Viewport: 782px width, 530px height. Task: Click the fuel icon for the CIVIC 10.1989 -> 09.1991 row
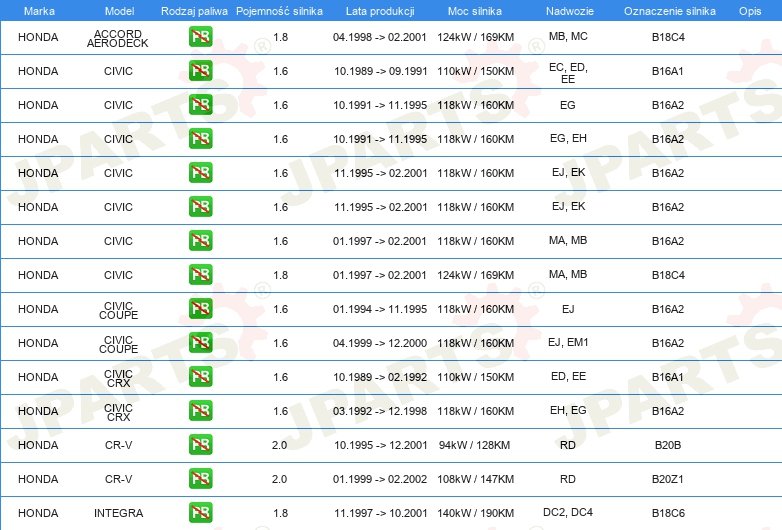click(200, 71)
